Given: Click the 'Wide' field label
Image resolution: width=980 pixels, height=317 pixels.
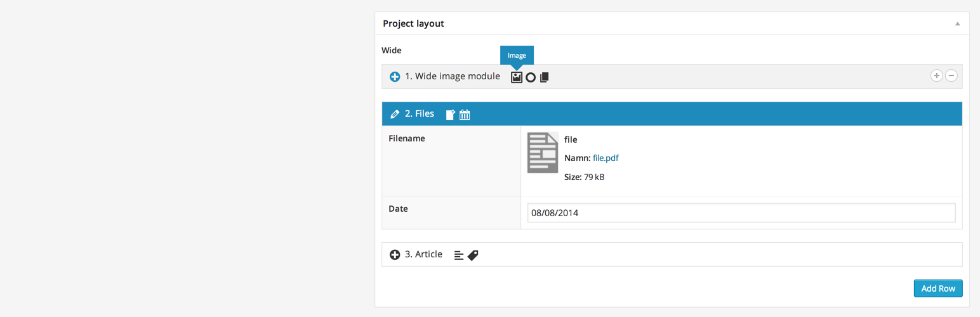Looking at the screenshot, I should [392, 50].
